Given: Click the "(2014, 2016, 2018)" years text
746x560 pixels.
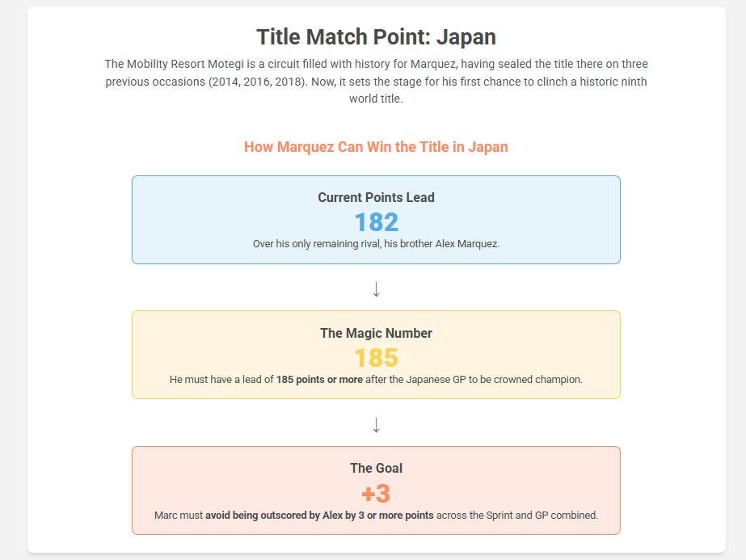Looking at the screenshot, I should point(255,82).
